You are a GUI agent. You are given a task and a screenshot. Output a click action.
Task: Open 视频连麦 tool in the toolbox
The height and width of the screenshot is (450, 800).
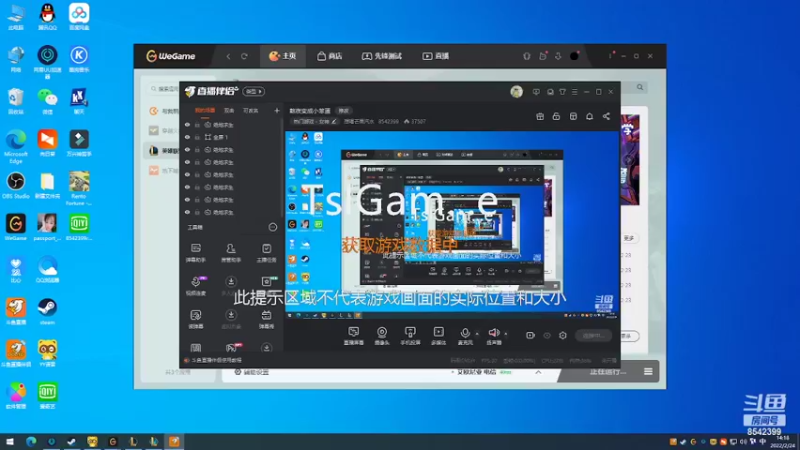pos(195,286)
